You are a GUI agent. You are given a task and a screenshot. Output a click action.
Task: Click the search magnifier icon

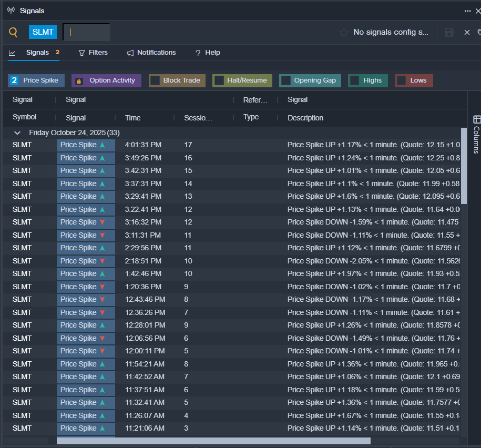coord(14,33)
